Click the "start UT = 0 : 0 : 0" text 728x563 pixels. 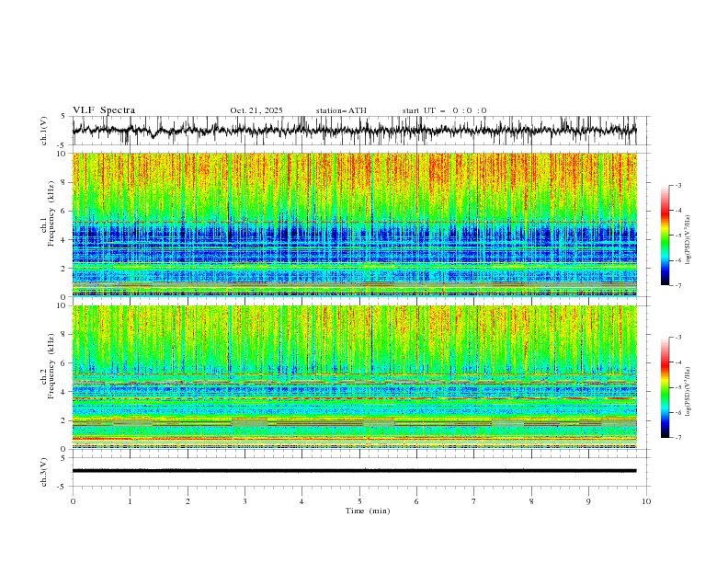point(444,110)
